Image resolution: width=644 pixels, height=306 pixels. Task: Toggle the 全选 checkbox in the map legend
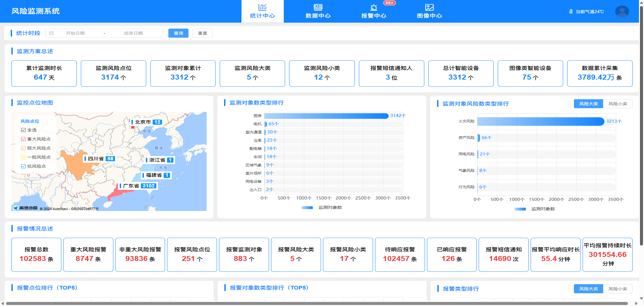pyautogui.click(x=23, y=130)
